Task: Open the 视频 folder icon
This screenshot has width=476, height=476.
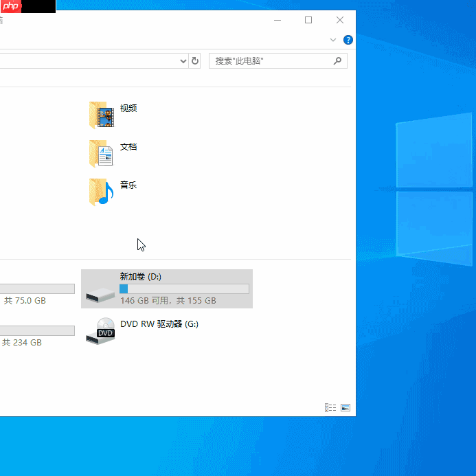Action: pos(102,115)
